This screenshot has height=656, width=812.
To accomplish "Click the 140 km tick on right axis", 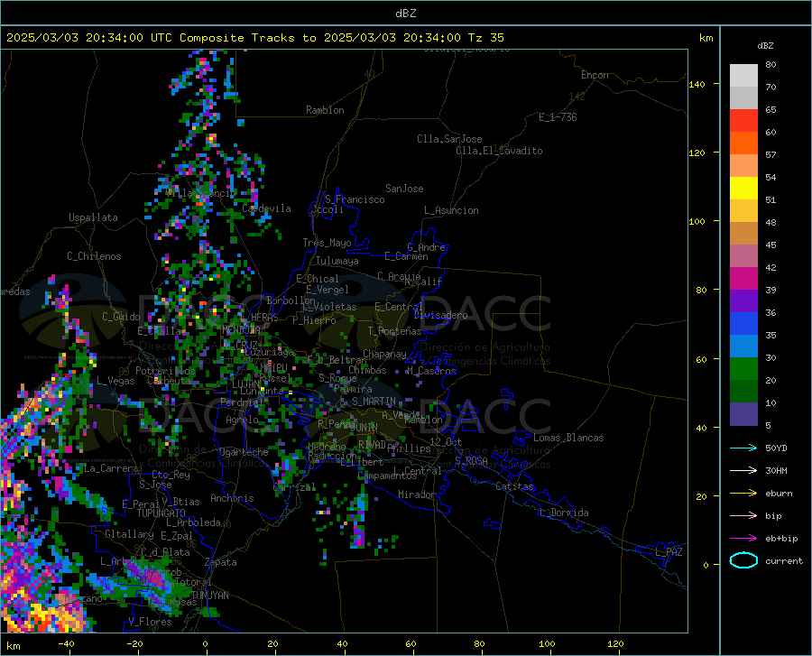I will (x=697, y=84).
